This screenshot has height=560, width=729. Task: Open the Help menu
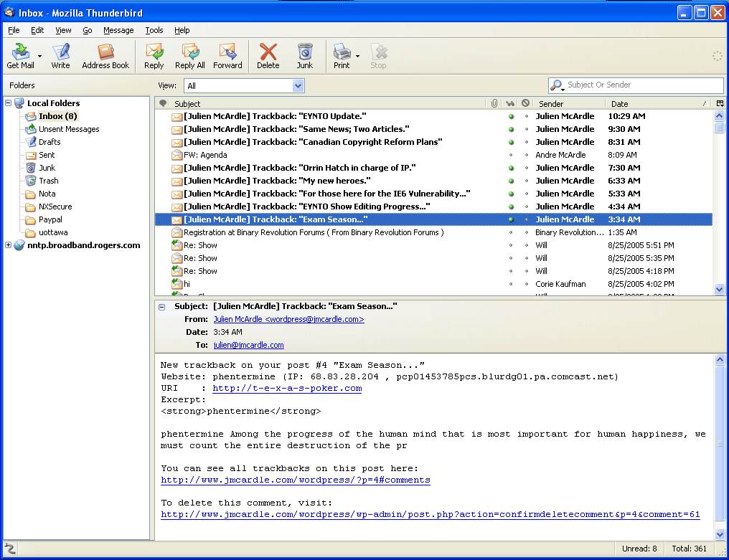[x=182, y=30]
